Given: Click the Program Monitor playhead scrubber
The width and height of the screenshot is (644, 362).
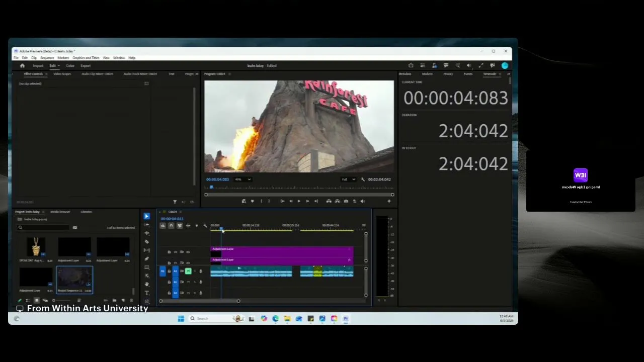Looking at the screenshot, I should 211,187.
